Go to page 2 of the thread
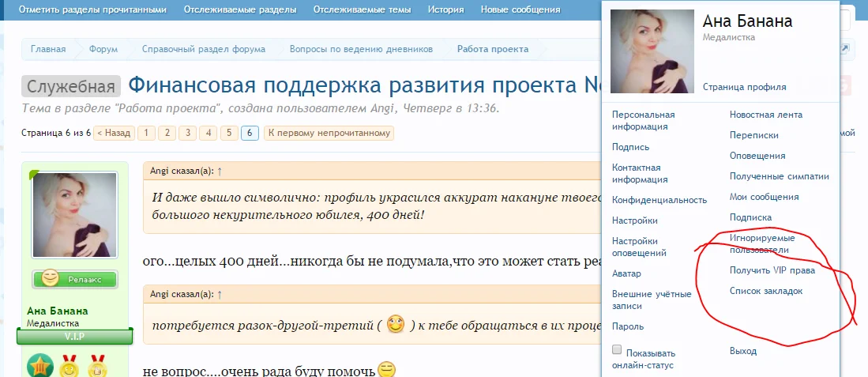The width and height of the screenshot is (868, 377). (x=167, y=133)
